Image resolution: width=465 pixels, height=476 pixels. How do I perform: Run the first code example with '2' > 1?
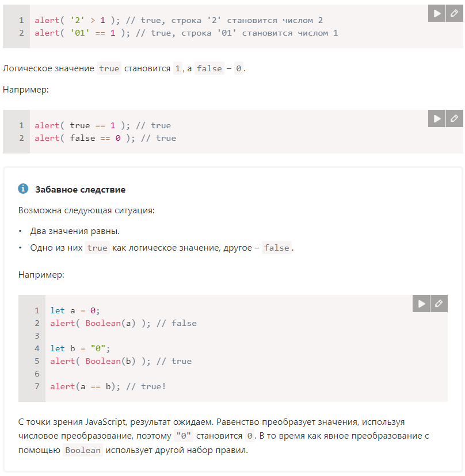click(437, 13)
